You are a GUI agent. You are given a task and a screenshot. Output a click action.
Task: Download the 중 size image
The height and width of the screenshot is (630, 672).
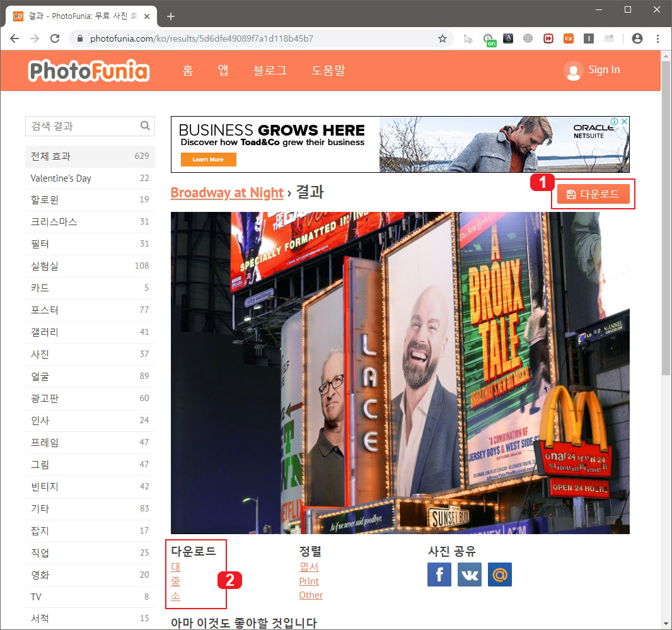pyautogui.click(x=176, y=581)
